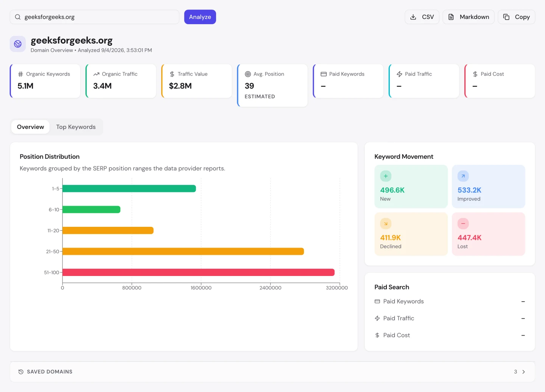
Task: Click the dollar icon on Traffic Value card
Action: click(172, 74)
